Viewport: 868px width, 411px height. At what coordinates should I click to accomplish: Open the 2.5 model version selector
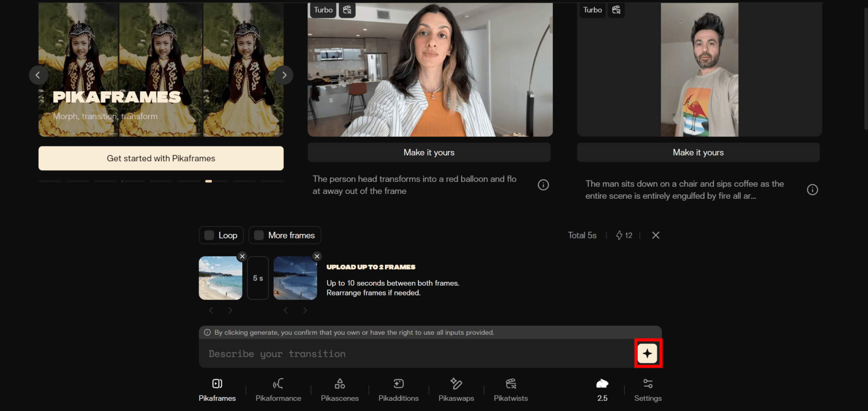click(x=602, y=390)
